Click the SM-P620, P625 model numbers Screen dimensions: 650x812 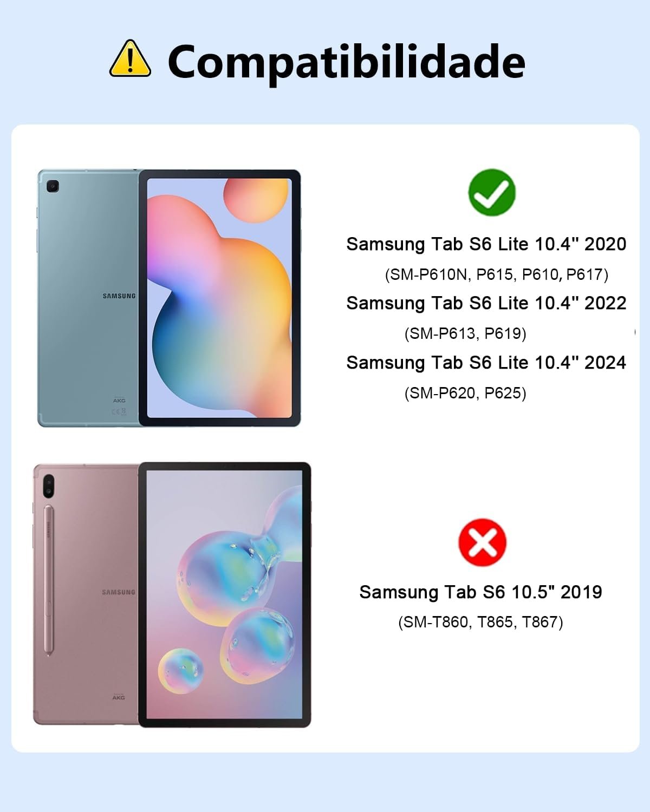click(465, 393)
